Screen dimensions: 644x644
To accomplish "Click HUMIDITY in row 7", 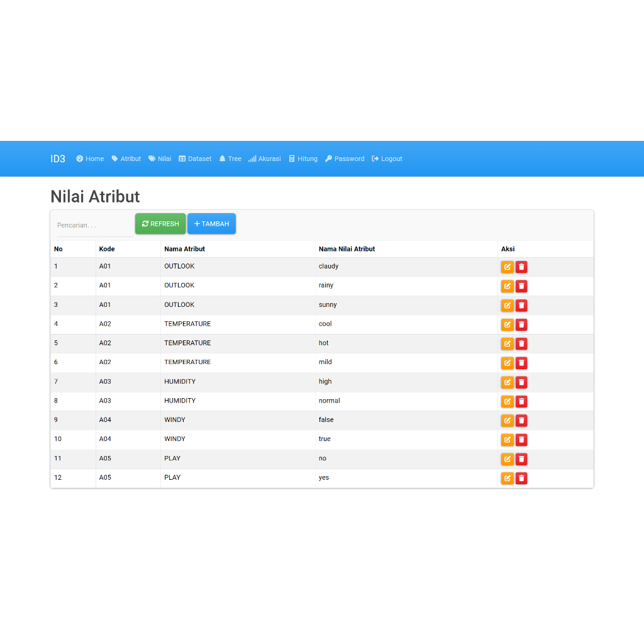I will coord(180,382).
